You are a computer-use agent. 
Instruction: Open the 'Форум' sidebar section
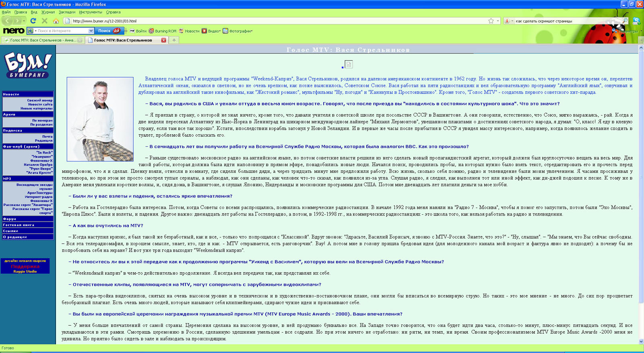[x=28, y=219]
